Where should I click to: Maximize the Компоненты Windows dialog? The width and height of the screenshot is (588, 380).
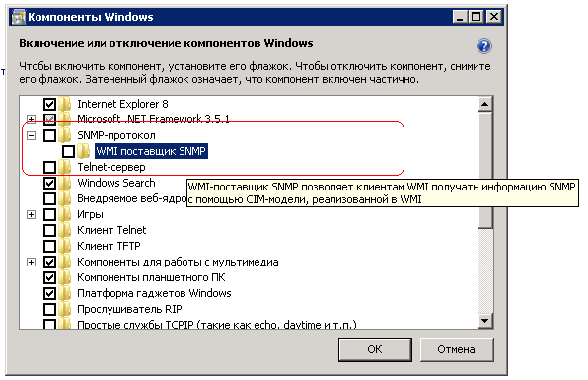coord(477,17)
